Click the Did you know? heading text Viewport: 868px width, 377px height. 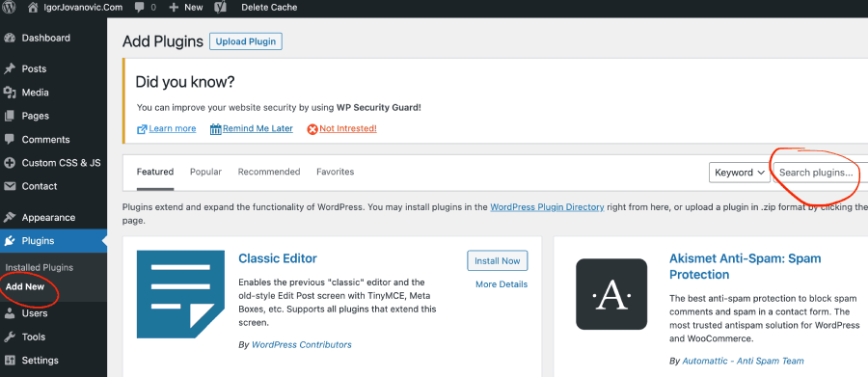185,83
